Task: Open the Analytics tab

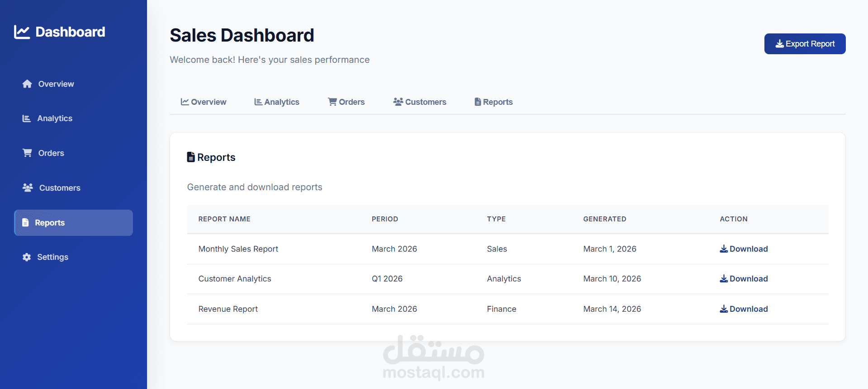Action: [x=277, y=102]
